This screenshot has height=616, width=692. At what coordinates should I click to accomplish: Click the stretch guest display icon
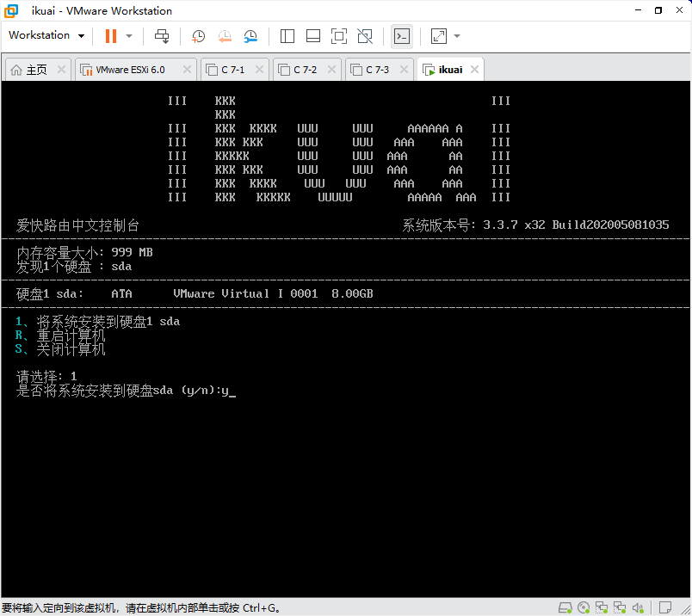[438, 35]
